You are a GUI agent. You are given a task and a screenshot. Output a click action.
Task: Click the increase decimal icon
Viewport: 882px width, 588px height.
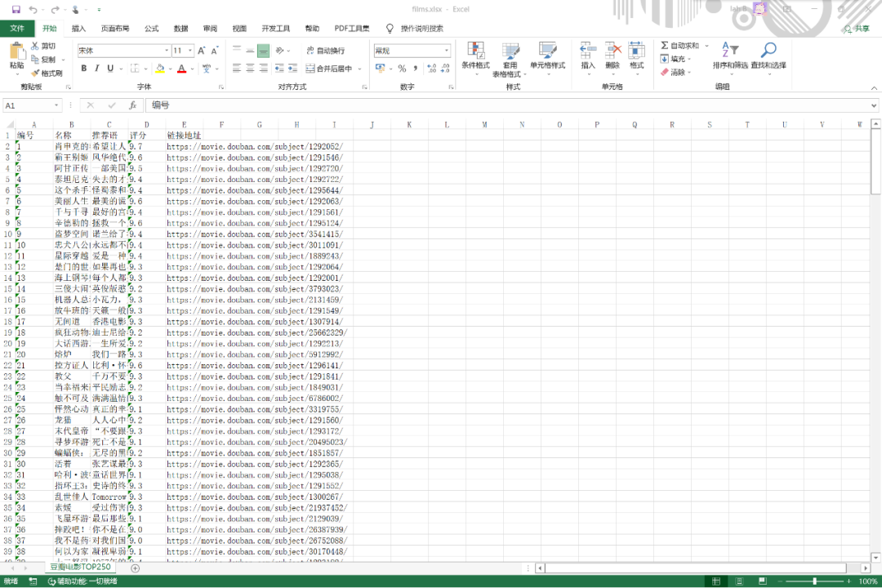431,69
